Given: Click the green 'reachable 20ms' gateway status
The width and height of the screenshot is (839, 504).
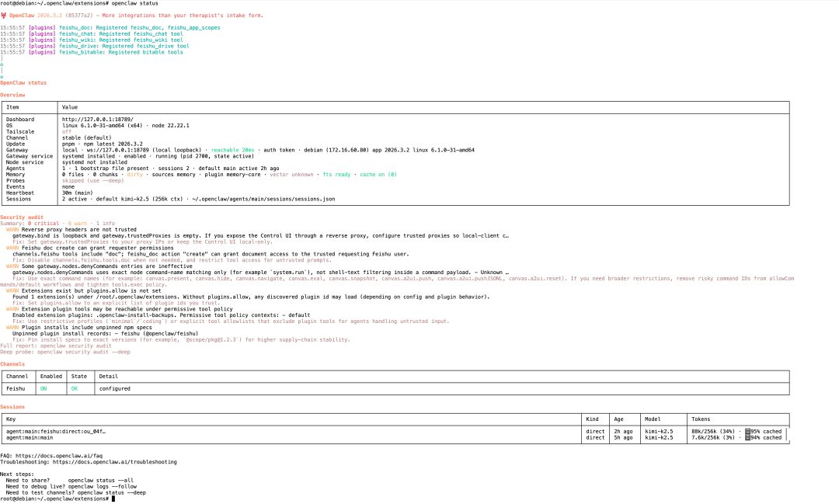Looking at the screenshot, I should (233, 151).
